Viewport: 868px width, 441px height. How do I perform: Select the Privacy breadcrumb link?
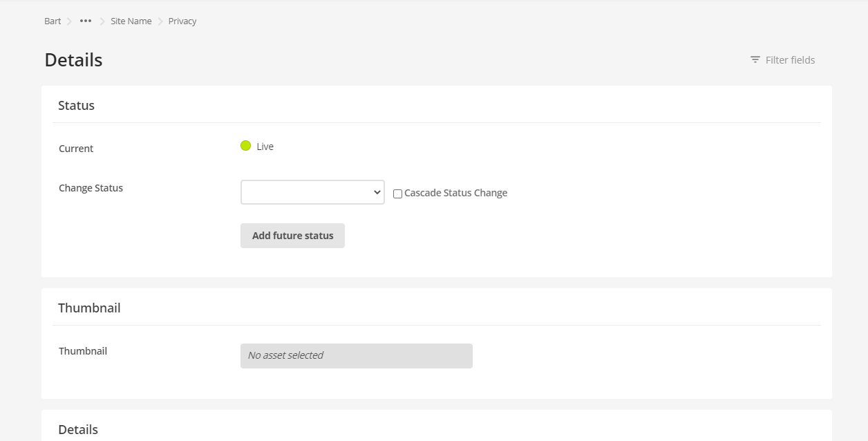point(182,21)
